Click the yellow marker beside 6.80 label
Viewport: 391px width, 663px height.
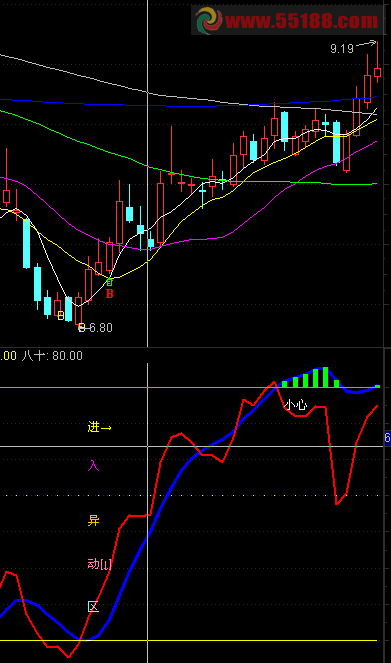[82, 327]
